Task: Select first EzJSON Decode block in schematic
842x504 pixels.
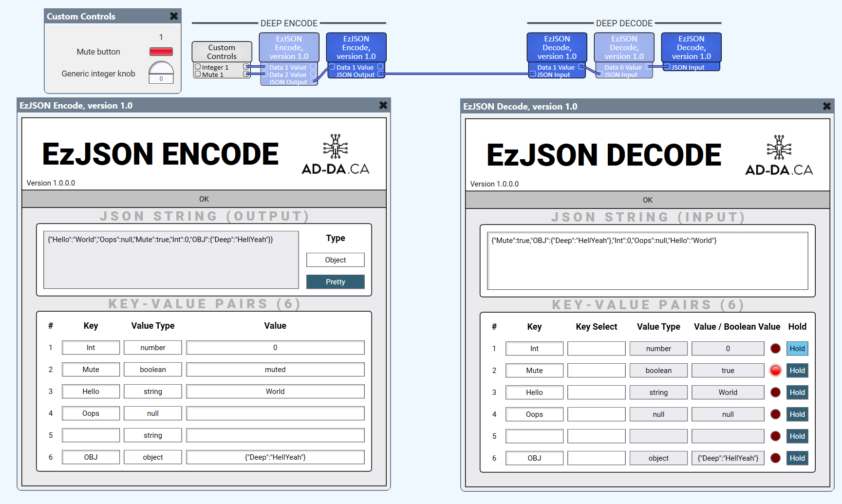Action: (x=557, y=48)
